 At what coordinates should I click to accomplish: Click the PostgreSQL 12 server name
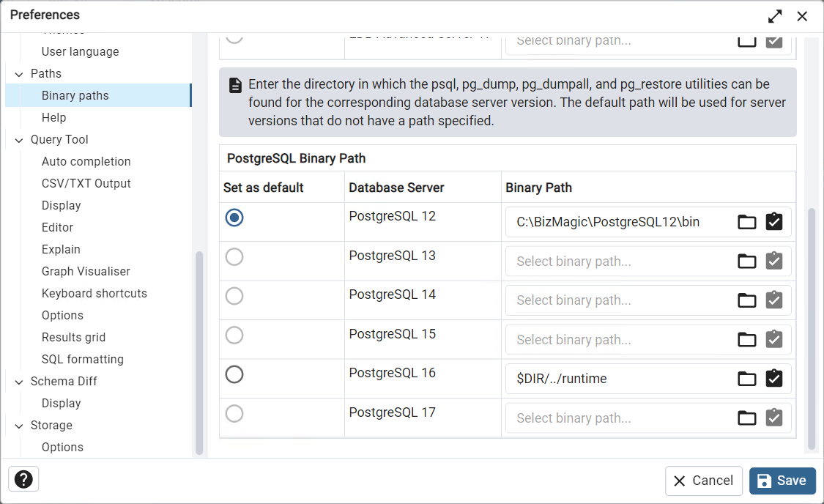393,216
